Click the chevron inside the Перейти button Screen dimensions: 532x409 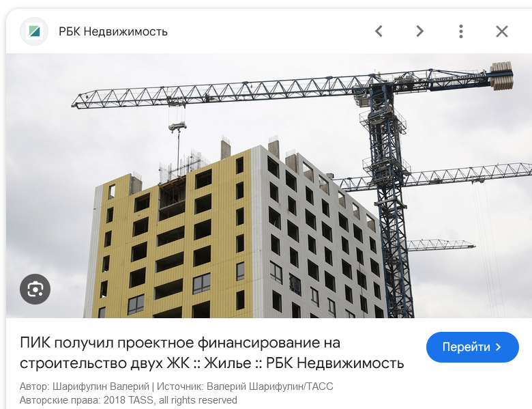point(499,347)
